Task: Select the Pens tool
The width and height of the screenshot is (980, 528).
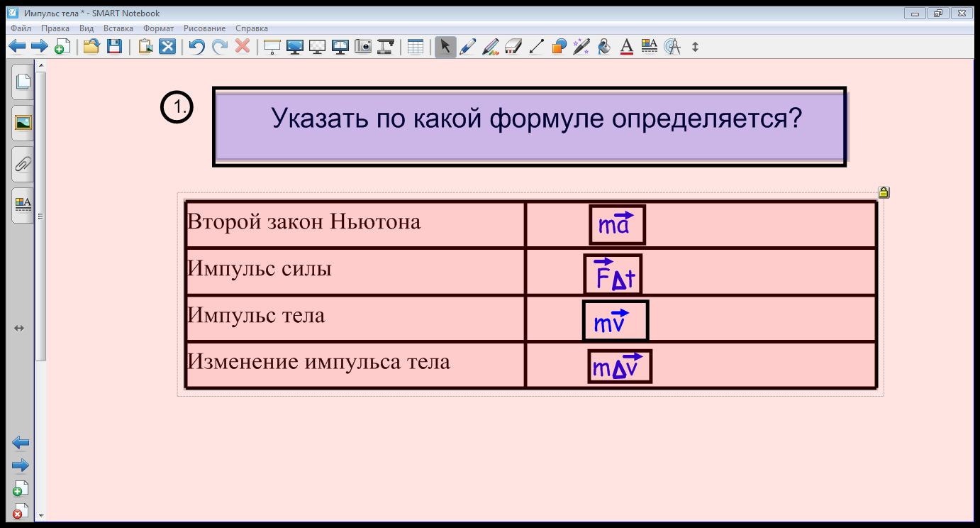Action: pyautogui.click(x=468, y=47)
